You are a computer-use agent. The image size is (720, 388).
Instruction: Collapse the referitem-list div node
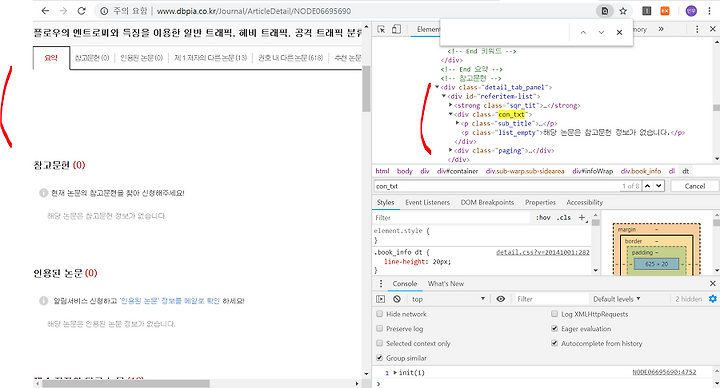[x=444, y=96]
